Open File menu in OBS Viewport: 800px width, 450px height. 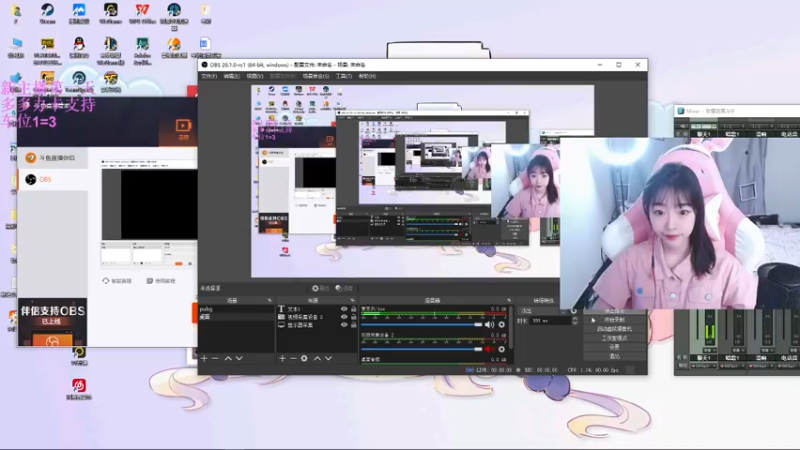[x=209, y=76]
